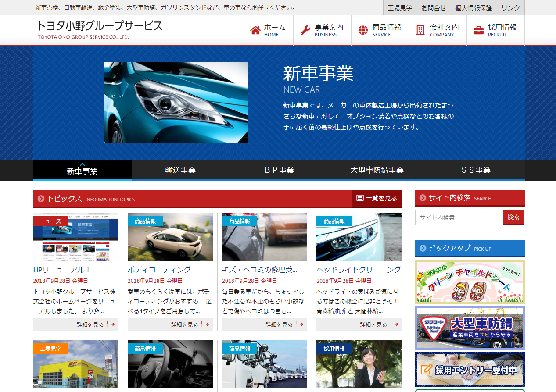The image size is (556, 392).
Task: Click 詳細を見る under キズ・ヘコミ article
Action: (265, 325)
